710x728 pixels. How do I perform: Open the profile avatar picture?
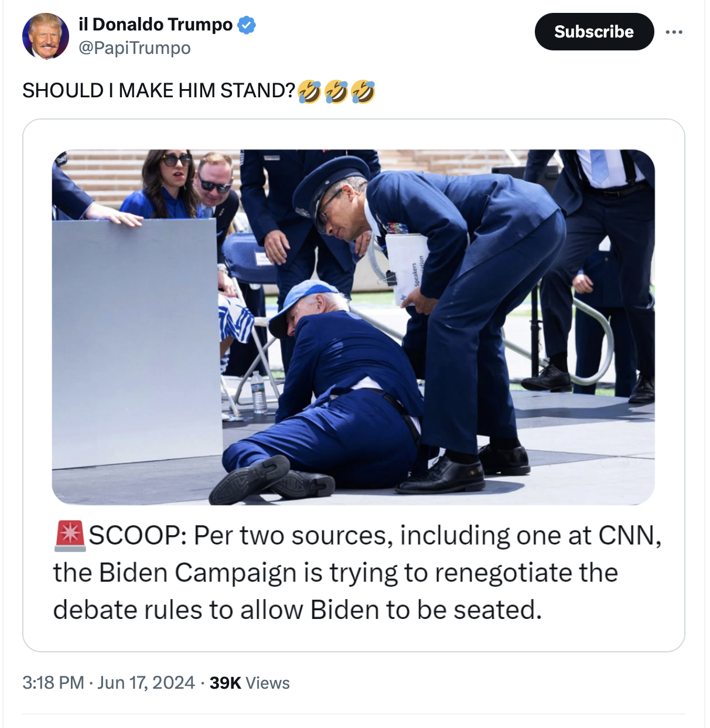pyautogui.click(x=45, y=36)
